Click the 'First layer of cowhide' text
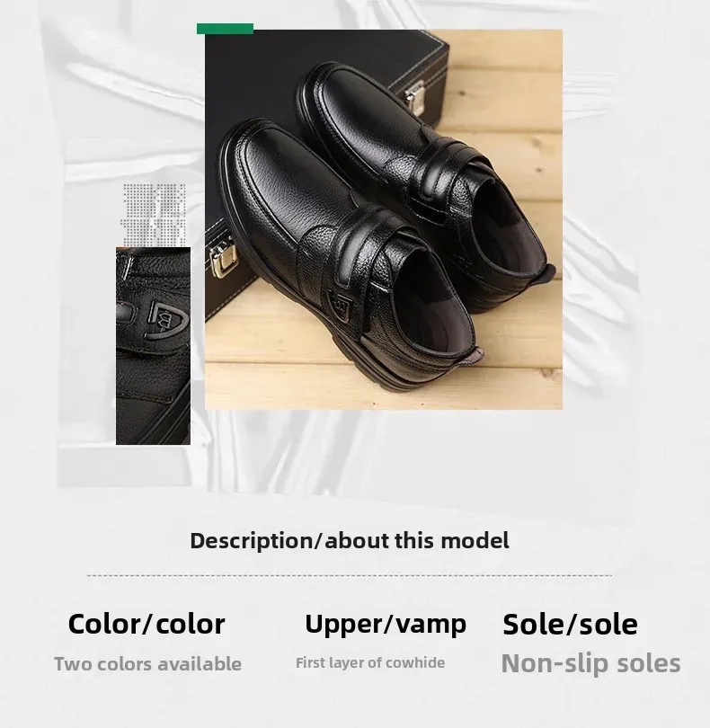The height and width of the screenshot is (728, 710). pos(370,662)
